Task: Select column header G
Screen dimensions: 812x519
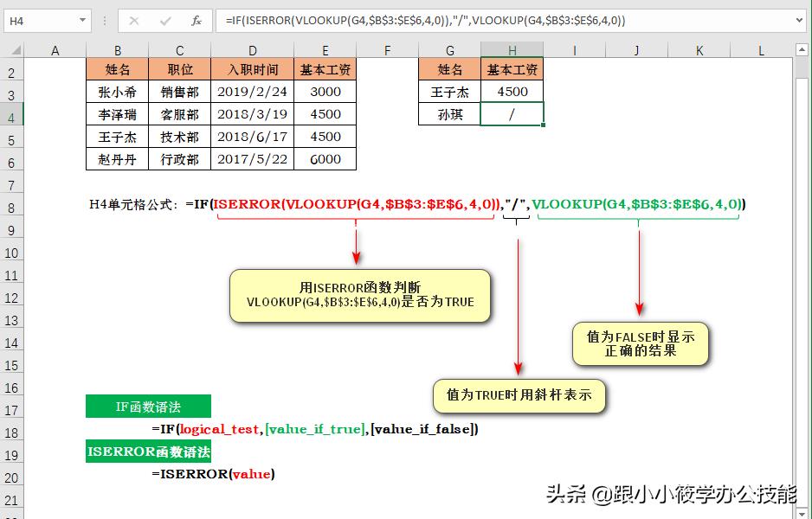Action: pos(450,51)
